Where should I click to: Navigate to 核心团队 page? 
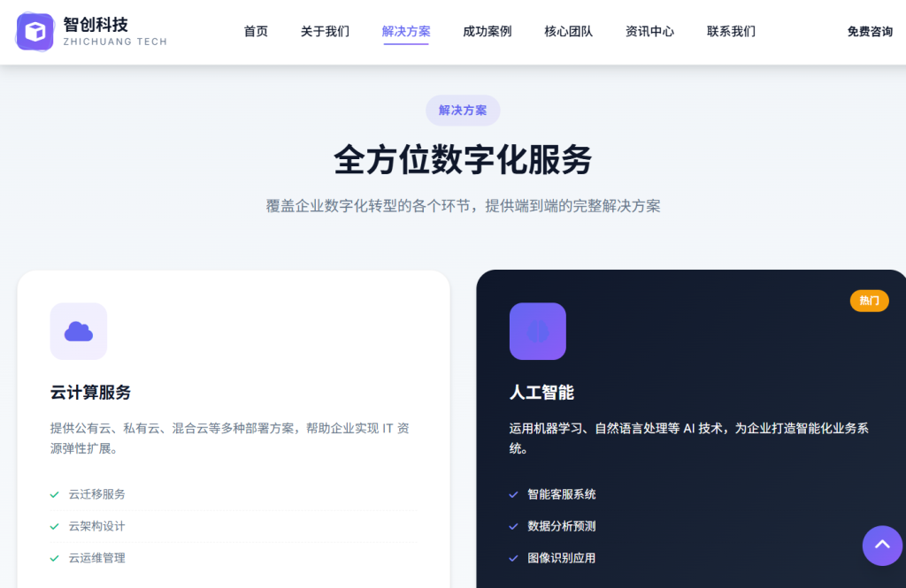pos(568,32)
